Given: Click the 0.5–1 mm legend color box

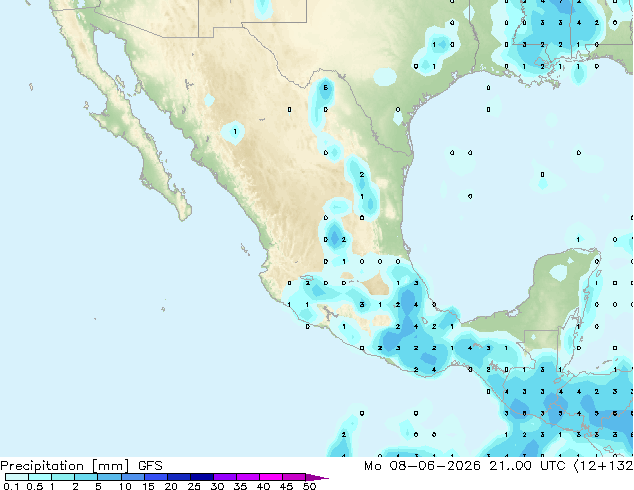Looking at the screenshot, I should click(40, 477).
